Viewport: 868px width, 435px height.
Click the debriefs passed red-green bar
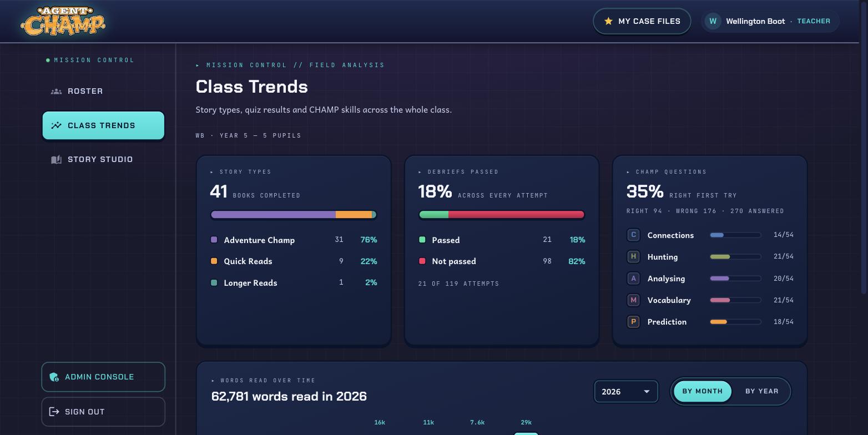[502, 215]
